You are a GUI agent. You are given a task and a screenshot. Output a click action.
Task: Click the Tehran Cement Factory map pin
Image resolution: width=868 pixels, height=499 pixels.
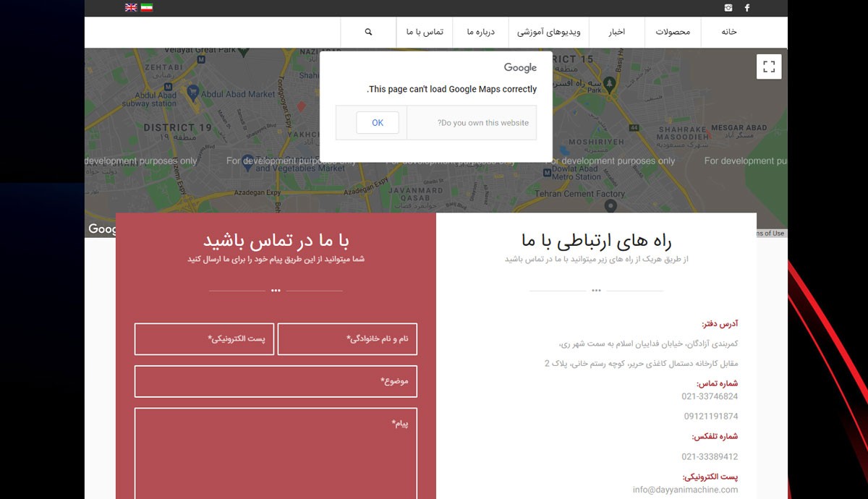[x=610, y=207]
